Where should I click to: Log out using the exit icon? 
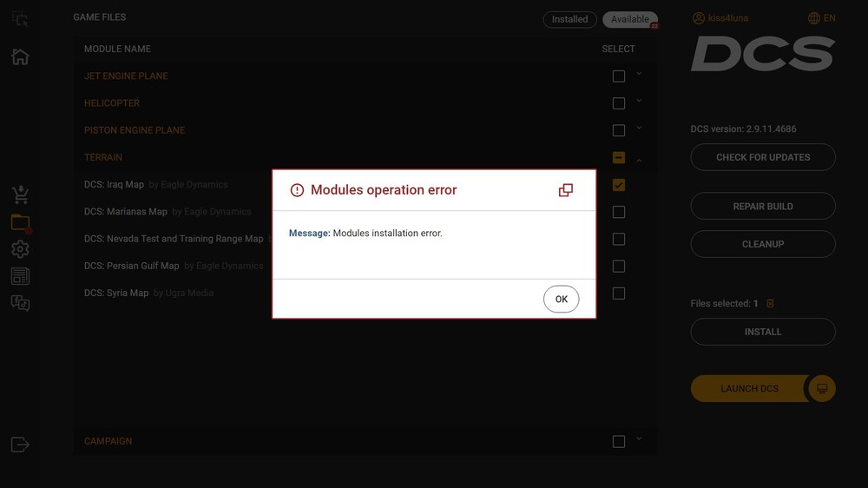21,445
